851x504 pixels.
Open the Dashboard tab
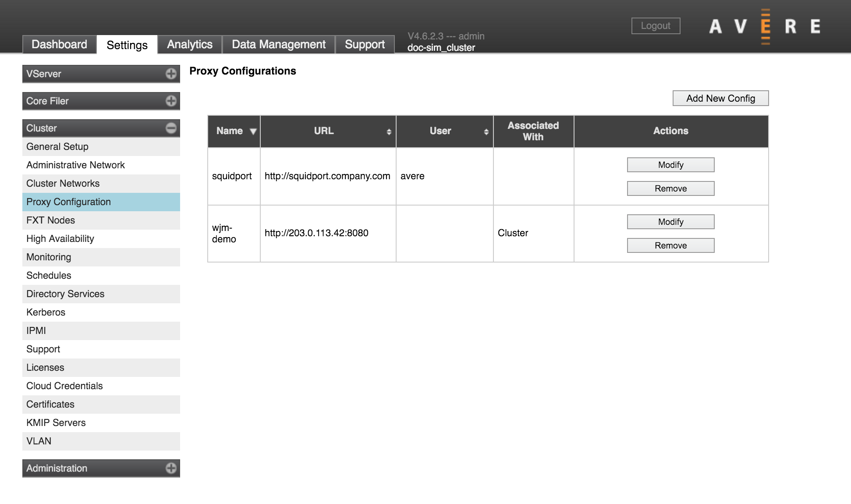tap(59, 44)
